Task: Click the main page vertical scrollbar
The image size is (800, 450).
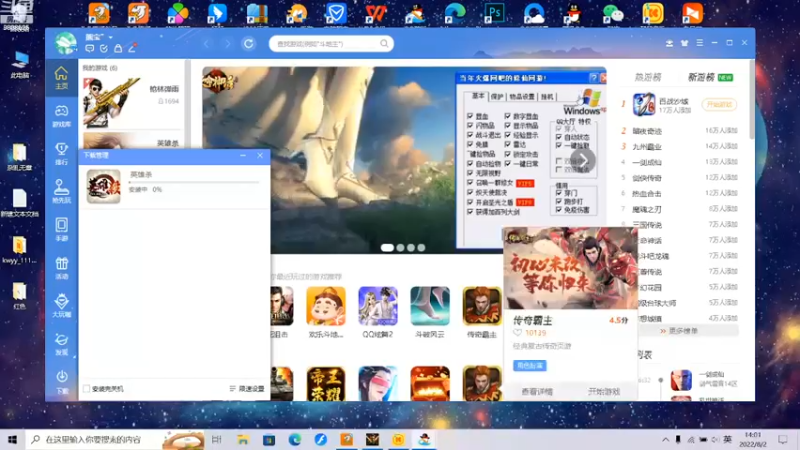Action: tap(752, 100)
